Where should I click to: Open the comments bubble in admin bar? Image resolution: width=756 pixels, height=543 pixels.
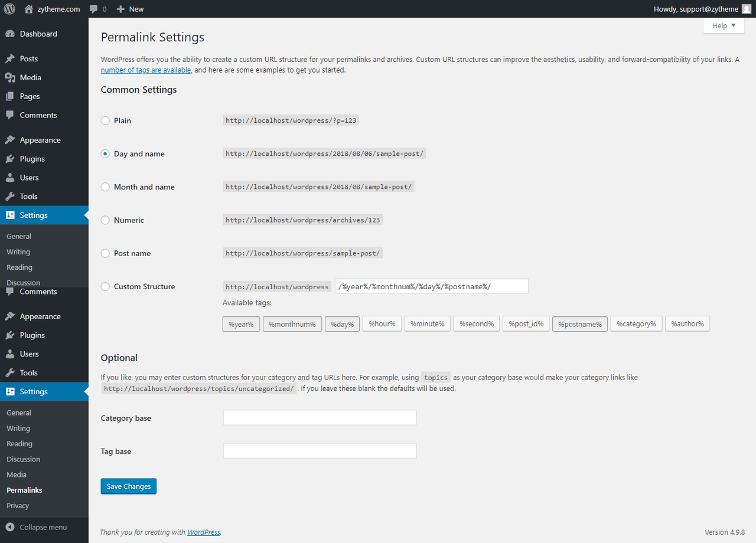[x=98, y=9]
